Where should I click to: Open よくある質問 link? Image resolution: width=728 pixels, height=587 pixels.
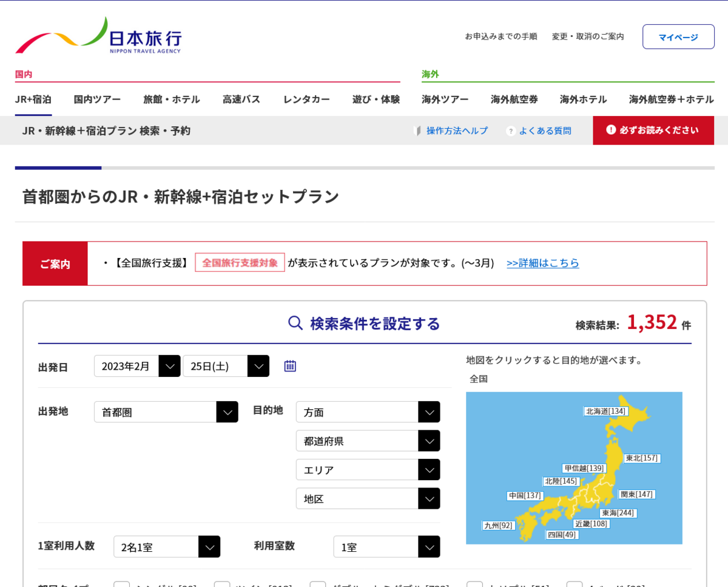[545, 131]
